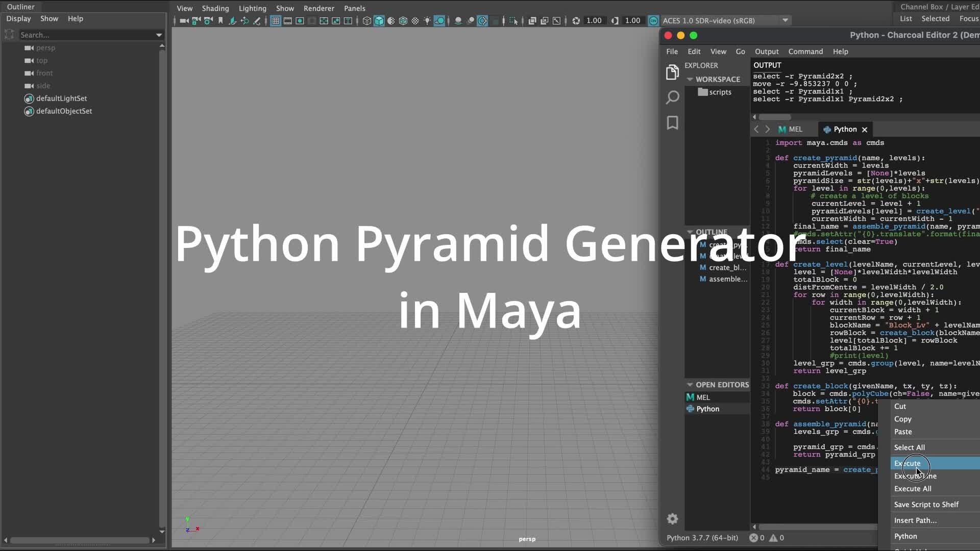Toggle viewport Shadows icon
This screenshot has width=980, height=551.
439,21
